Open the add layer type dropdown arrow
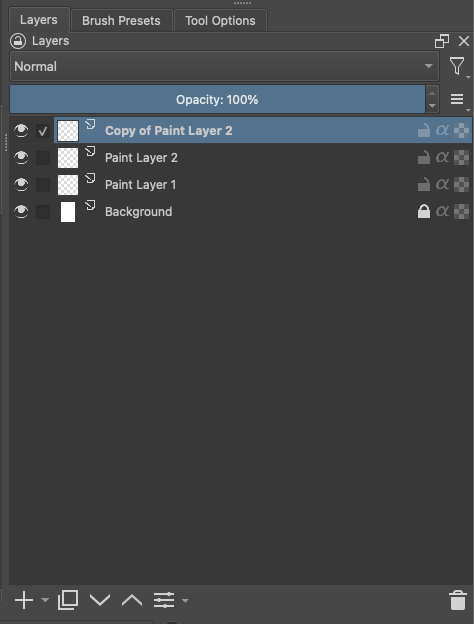Viewport: 474px width, 624px height. tap(45, 600)
